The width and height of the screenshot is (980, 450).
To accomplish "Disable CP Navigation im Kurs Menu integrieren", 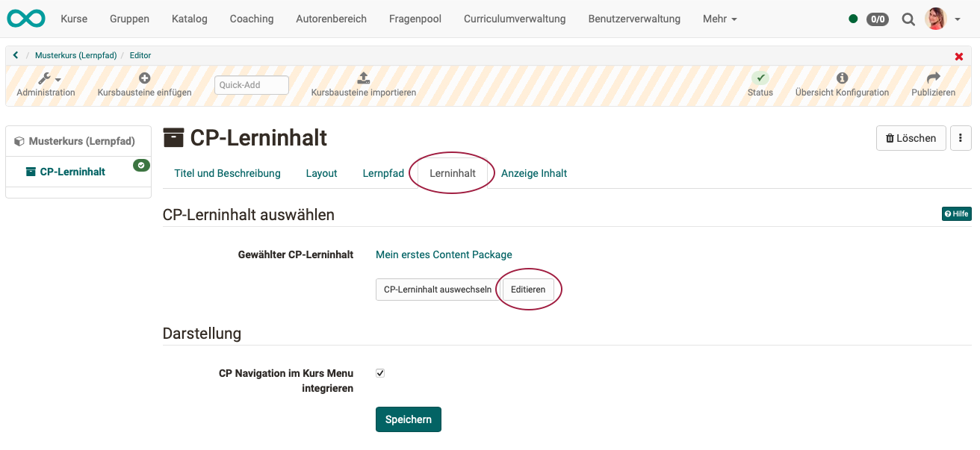I will [x=379, y=372].
